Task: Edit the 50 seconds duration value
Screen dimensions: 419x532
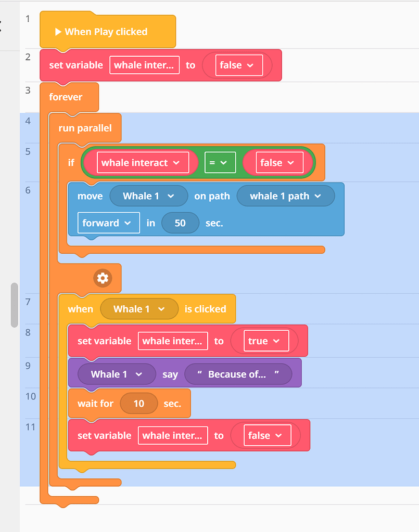Action: click(180, 223)
